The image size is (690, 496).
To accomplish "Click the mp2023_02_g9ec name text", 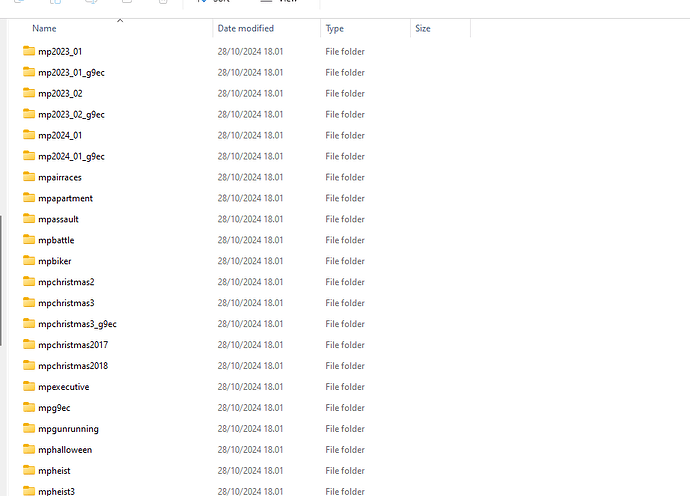I will click(71, 114).
